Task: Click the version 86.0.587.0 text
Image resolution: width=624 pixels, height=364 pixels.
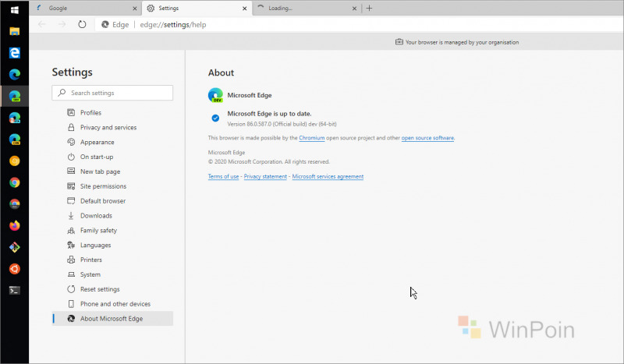Action: tap(282, 124)
